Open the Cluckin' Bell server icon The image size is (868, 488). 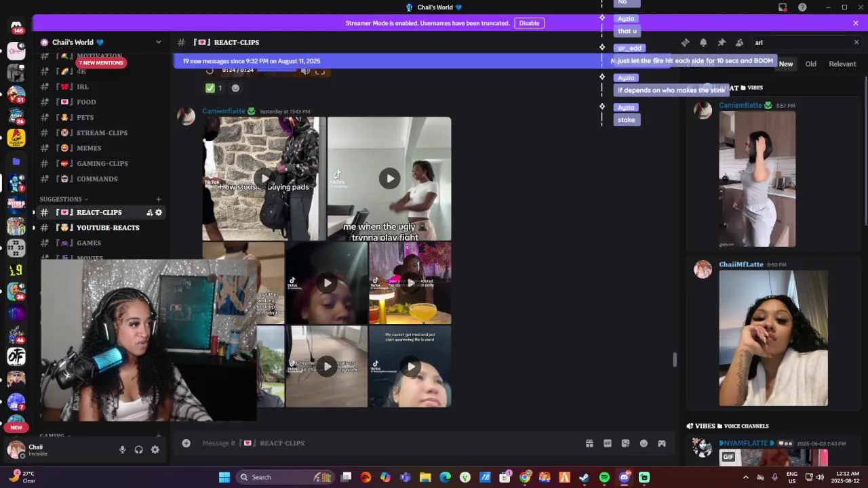click(x=16, y=138)
